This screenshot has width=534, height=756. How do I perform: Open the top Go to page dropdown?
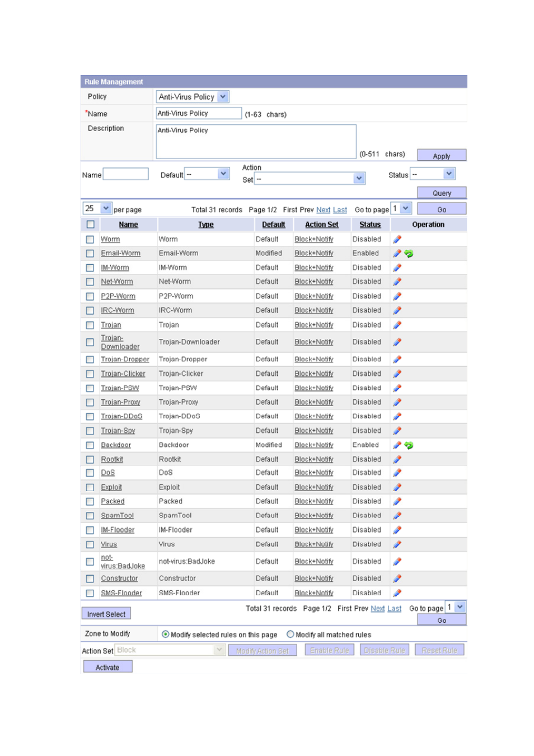click(401, 208)
